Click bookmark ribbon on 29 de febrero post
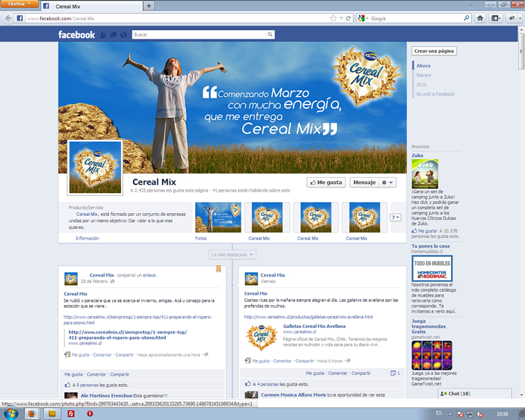This screenshot has height=420, width=525. coord(219,268)
